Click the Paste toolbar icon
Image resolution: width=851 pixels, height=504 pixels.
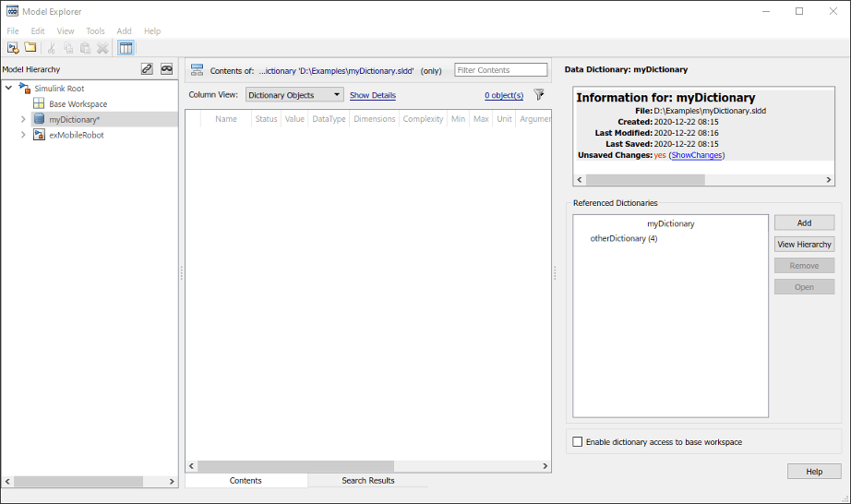pos(85,48)
